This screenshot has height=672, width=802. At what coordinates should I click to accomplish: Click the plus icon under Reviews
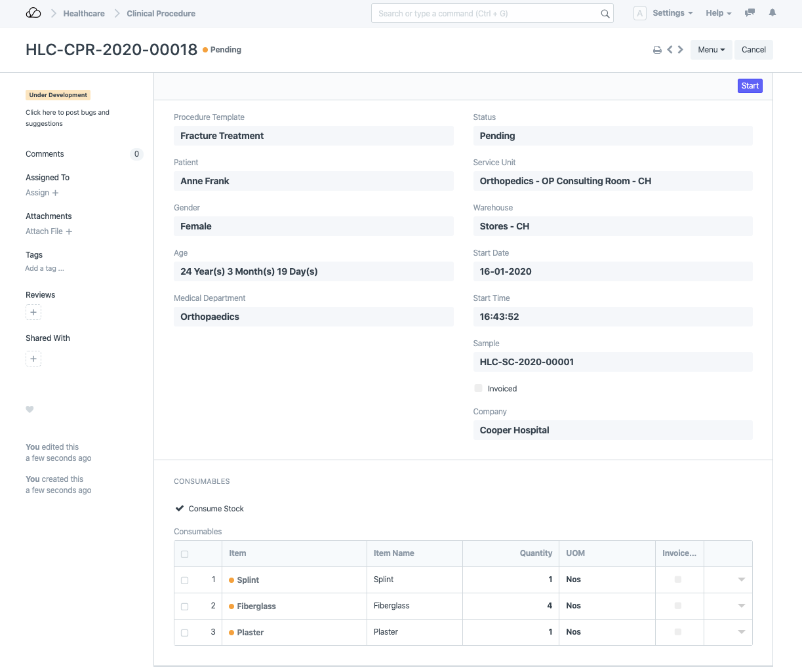tap(33, 312)
